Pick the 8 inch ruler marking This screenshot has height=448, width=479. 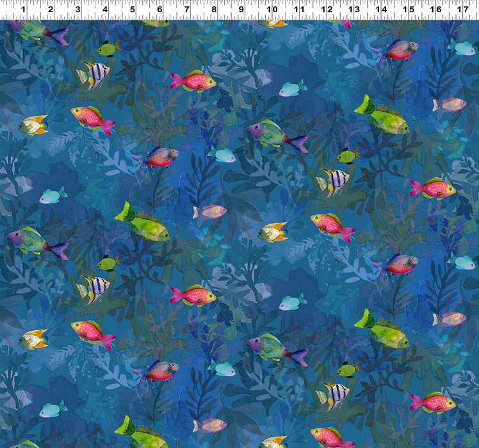[214, 10]
